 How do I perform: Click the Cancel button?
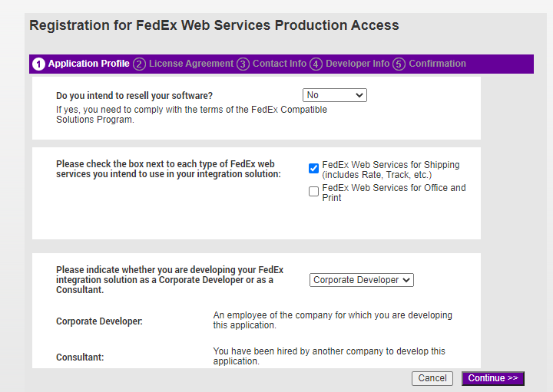coord(432,378)
